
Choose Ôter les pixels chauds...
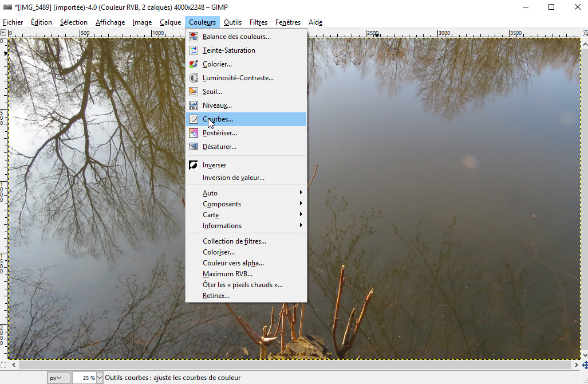(x=246, y=285)
